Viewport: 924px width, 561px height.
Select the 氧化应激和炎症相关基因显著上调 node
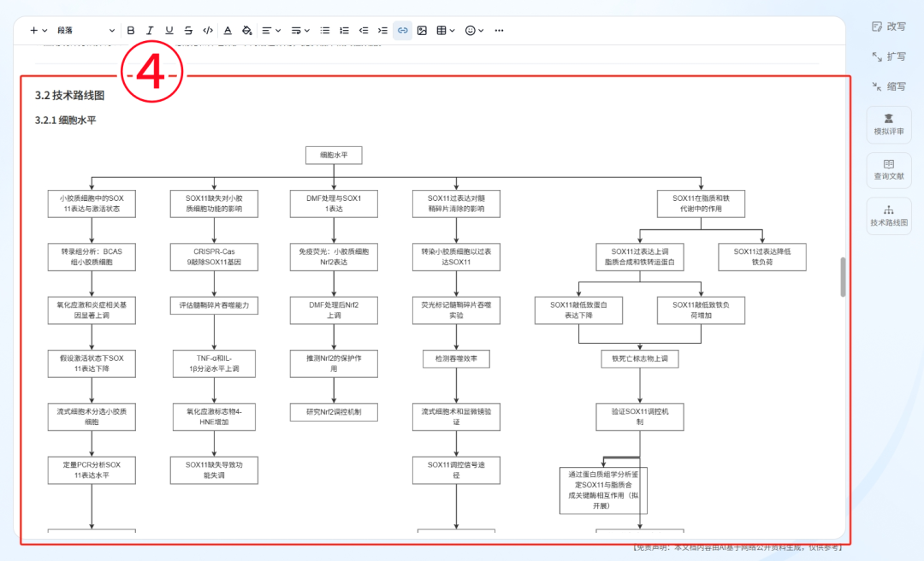click(92, 310)
